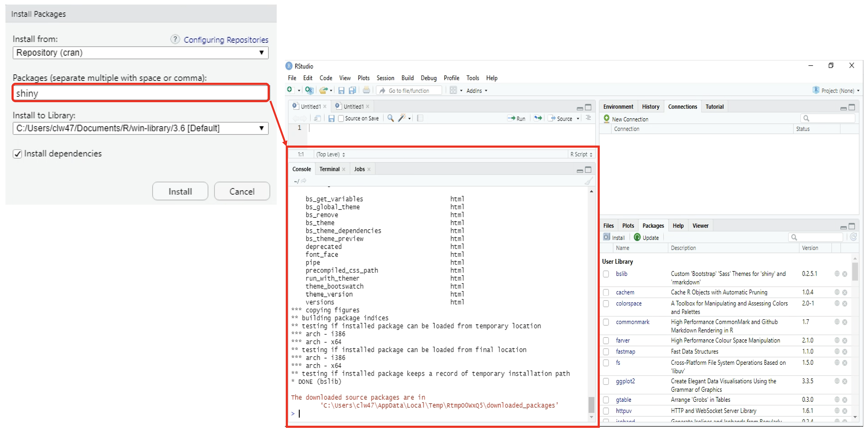Screen dimensions: 868x433
Task: Check the httpuv package checkbox
Action: (606, 411)
